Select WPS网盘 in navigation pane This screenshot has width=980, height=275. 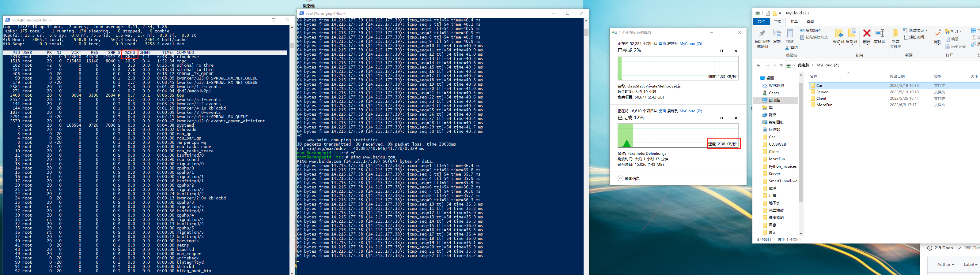click(x=773, y=85)
